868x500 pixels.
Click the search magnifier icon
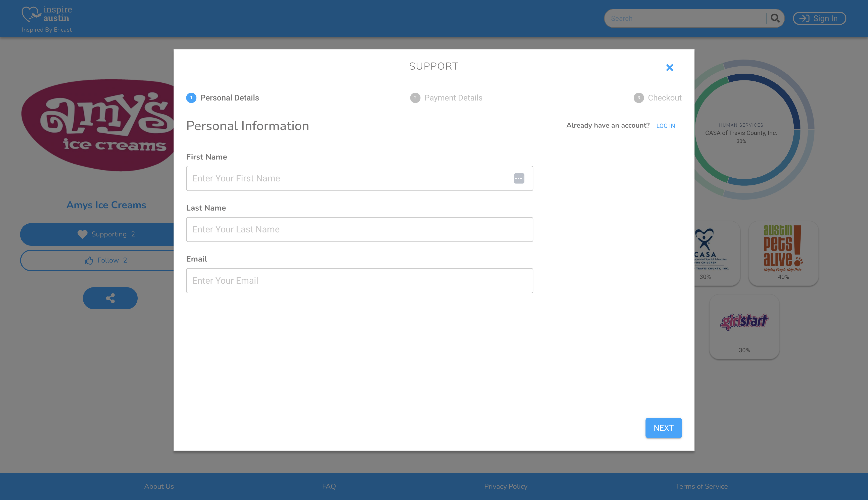775,18
